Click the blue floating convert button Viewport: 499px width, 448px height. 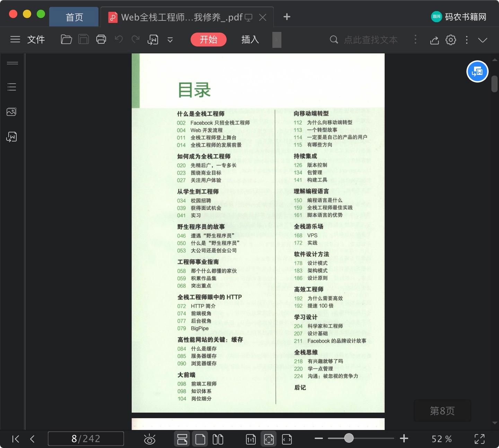(x=478, y=71)
